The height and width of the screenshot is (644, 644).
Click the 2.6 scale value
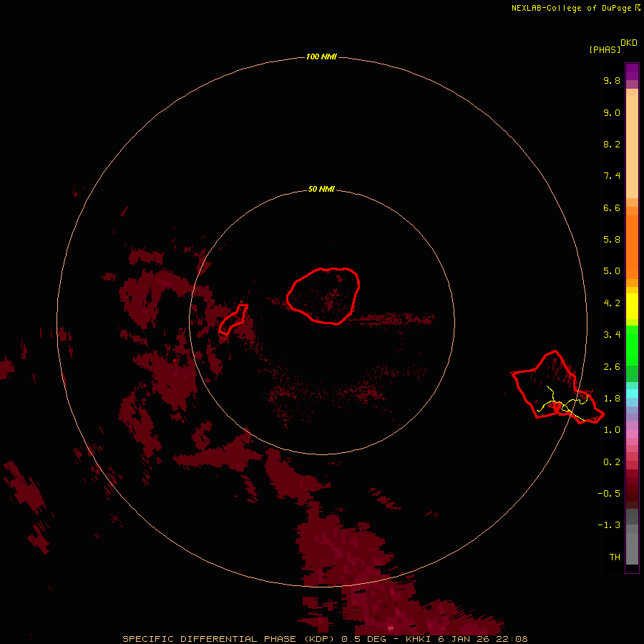[x=612, y=367]
